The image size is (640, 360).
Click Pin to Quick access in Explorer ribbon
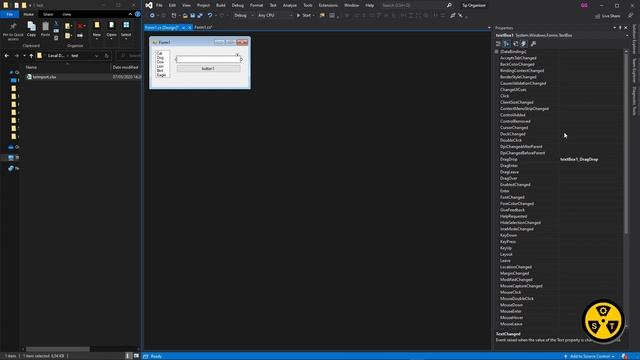point(13,31)
